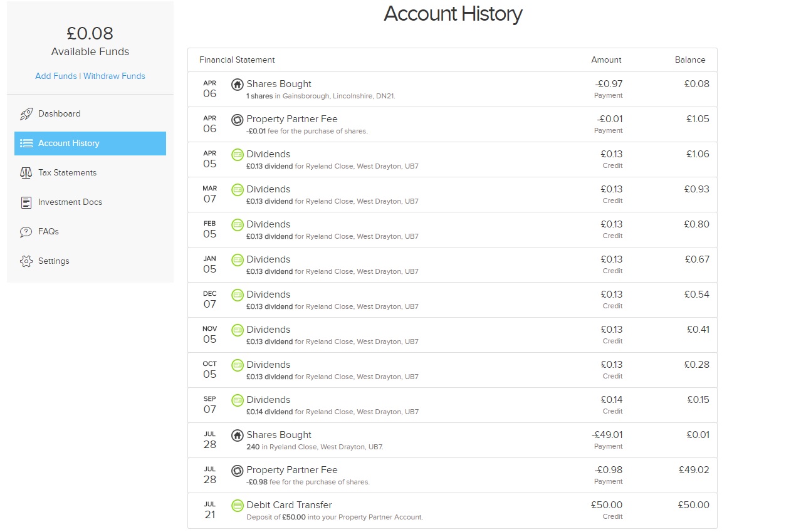Click the February 05 Dividends icon
This screenshot has width=796, height=532.
[x=238, y=224]
